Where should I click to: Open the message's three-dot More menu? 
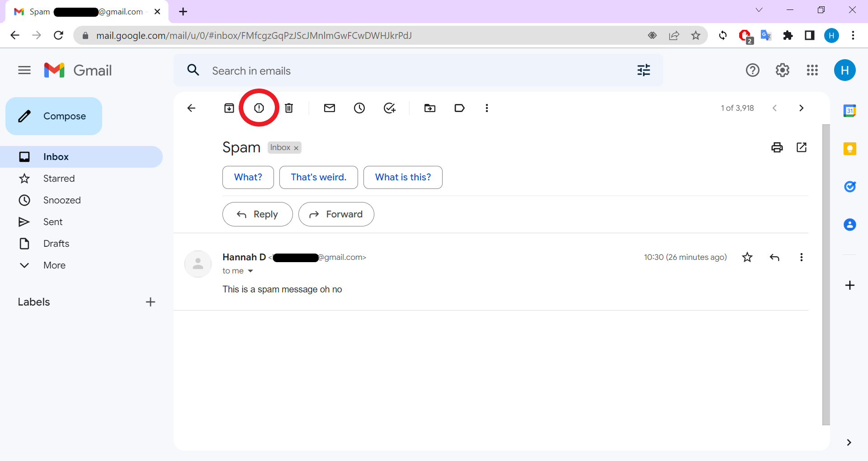tap(802, 257)
